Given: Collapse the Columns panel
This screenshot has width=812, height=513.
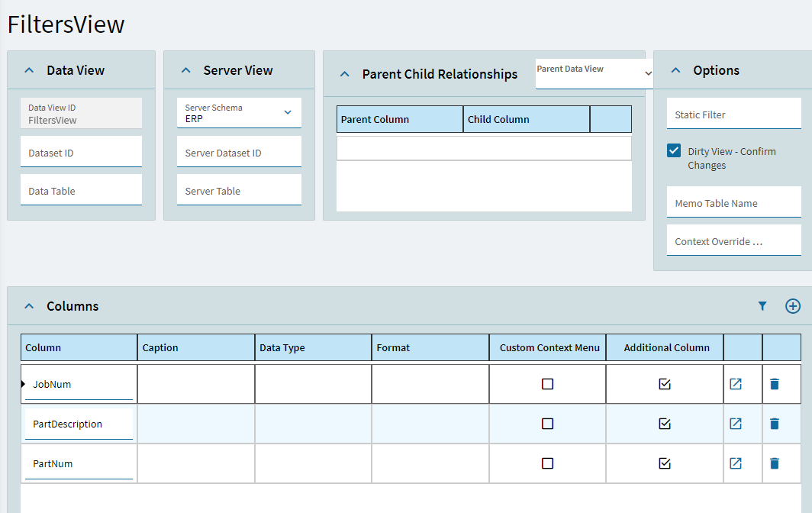Looking at the screenshot, I should [x=30, y=306].
